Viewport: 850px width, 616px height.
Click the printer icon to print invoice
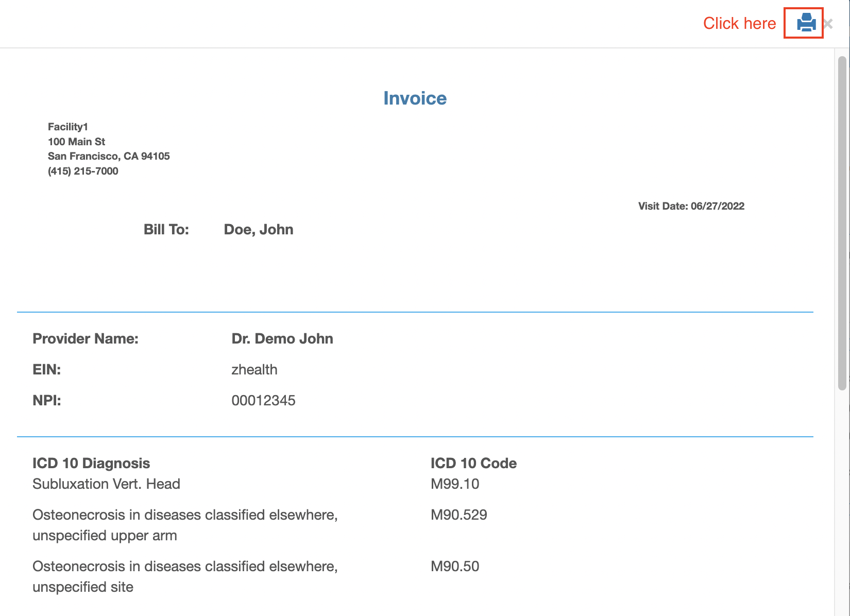(806, 23)
